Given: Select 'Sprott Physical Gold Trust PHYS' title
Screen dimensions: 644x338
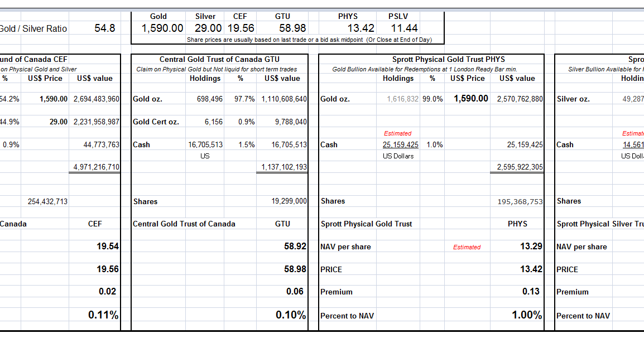Looking at the screenshot, I should tap(449, 59).
